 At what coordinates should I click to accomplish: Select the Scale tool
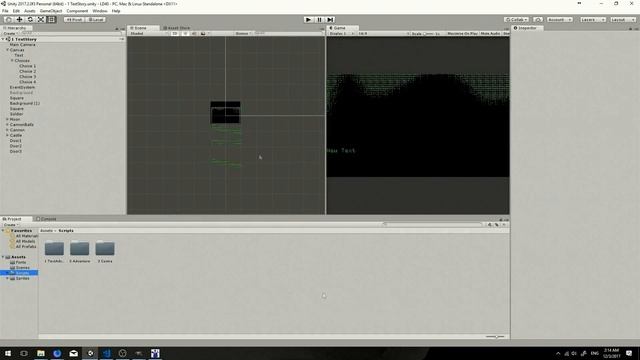click(41, 20)
